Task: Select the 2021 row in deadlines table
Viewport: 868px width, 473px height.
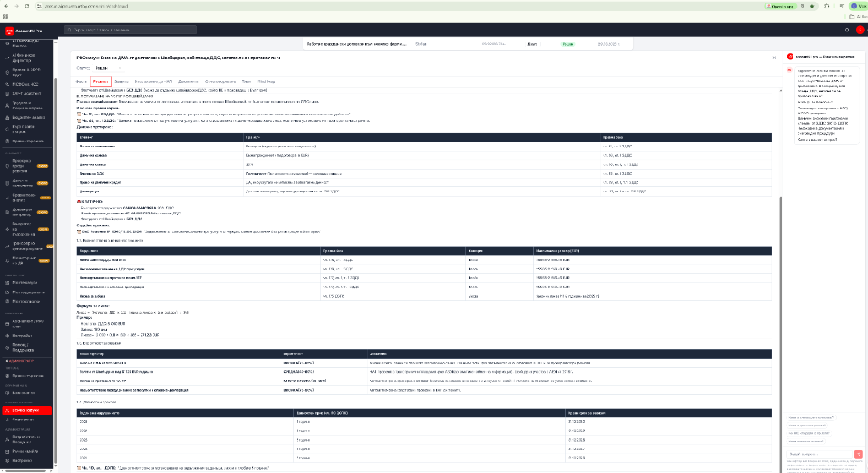Action: 424,458
